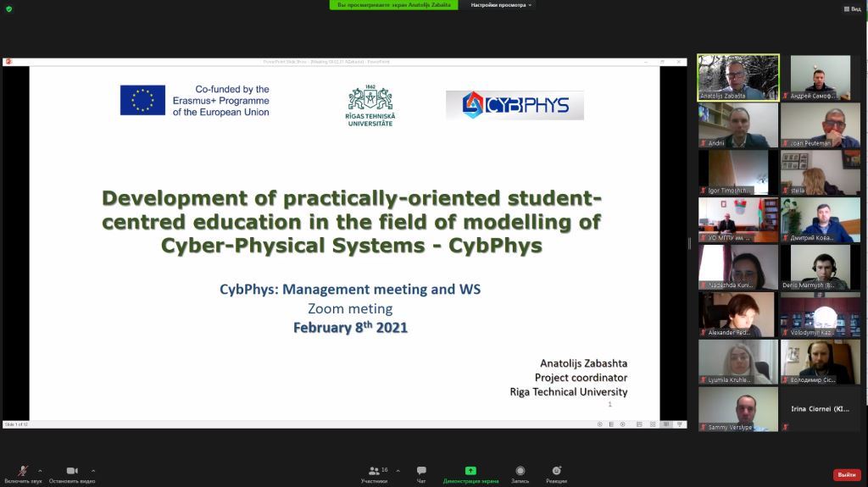Expand the arrow next to participants count

[x=398, y=470]
